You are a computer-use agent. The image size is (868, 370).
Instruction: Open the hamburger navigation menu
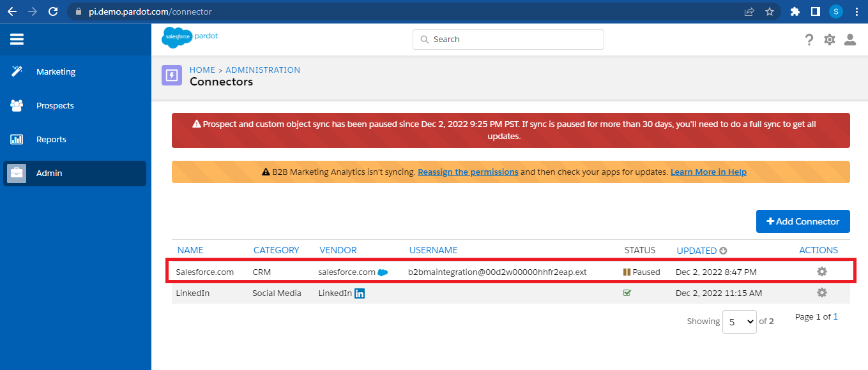(17, 39)
